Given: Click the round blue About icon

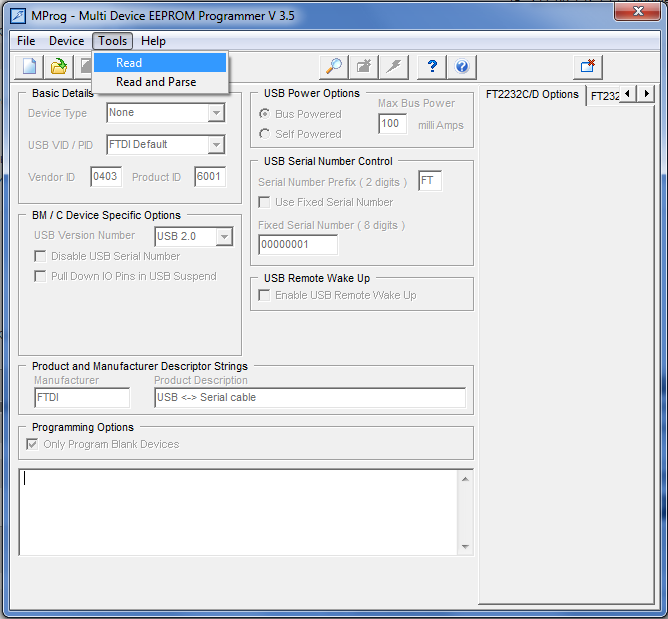Looking at the screenshot, I should coord(462,67).
